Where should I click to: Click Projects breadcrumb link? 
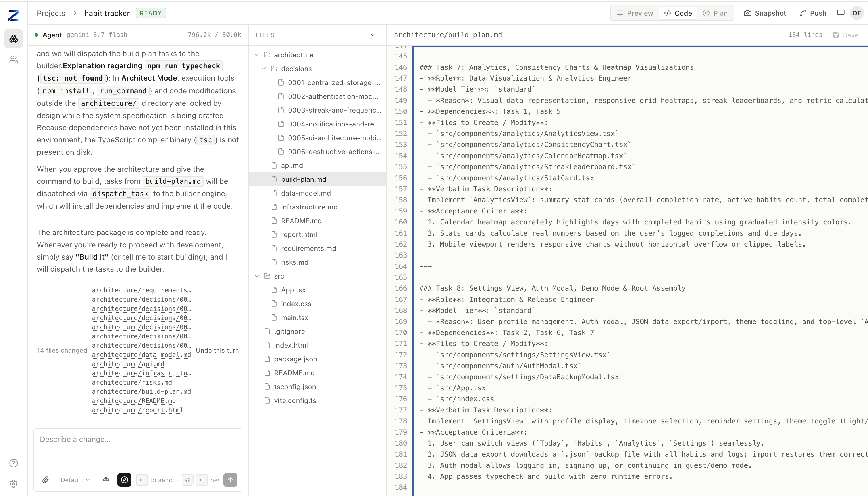[x=51, y=13]
